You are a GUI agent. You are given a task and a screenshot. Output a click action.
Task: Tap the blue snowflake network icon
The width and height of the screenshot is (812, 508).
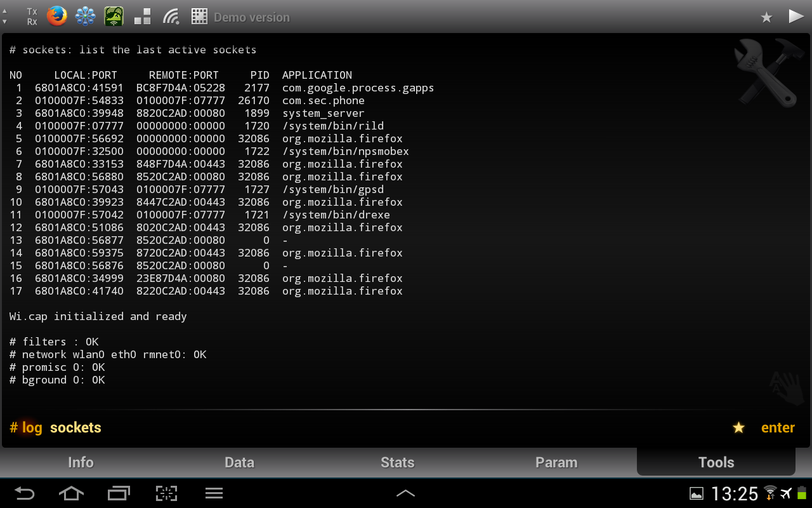86,16
